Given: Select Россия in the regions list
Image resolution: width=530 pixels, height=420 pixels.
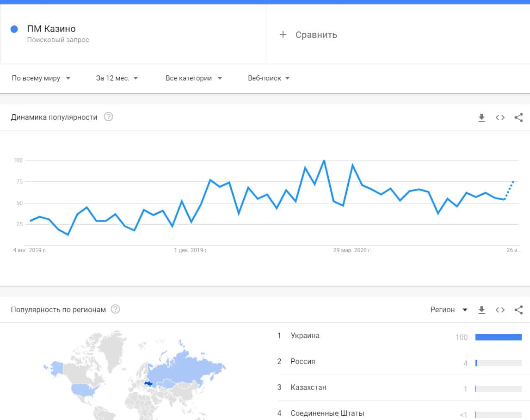Looking at the screenshot, I should [303, 362].
